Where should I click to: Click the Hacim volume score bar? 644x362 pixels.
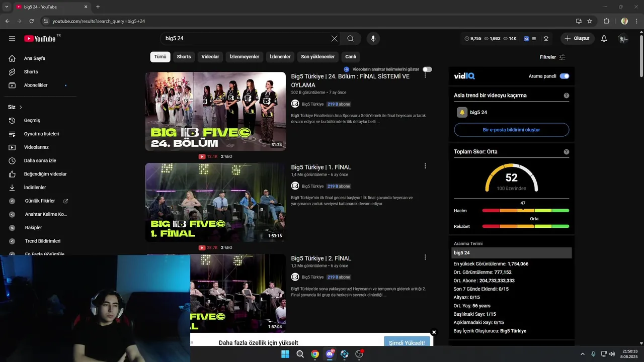(x=526, y=211)
